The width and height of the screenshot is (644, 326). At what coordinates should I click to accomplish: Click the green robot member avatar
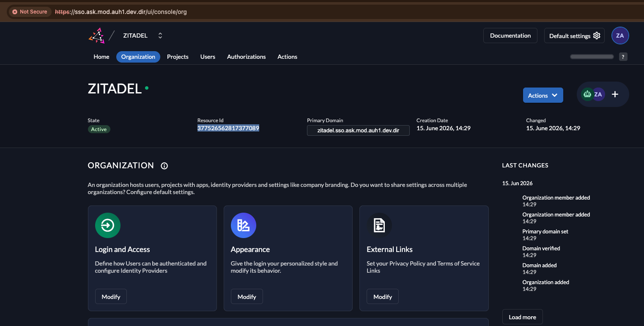[x=587, y=94]
